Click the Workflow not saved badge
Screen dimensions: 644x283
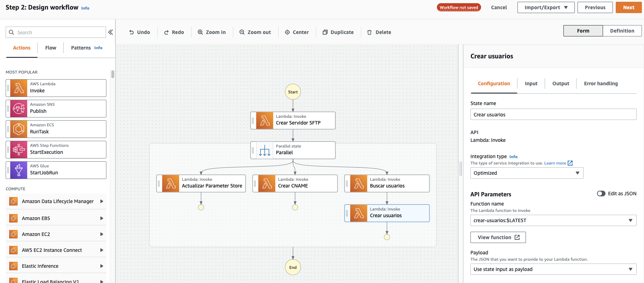pos(459,7)
